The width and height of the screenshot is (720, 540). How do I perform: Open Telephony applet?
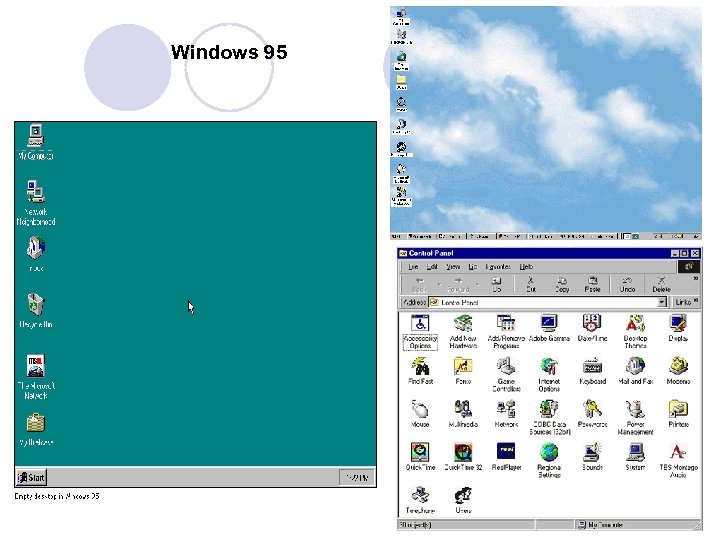[420, 500]
